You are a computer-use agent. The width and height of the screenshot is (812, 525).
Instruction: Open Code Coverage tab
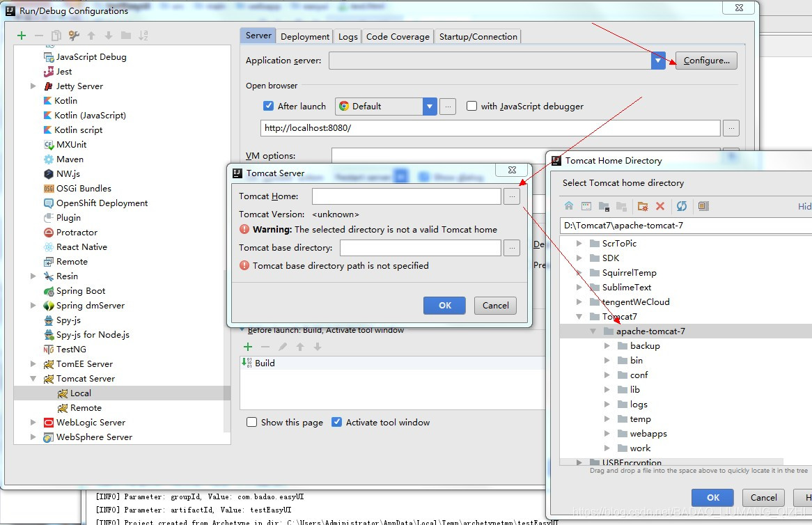[x=398, y=36]
